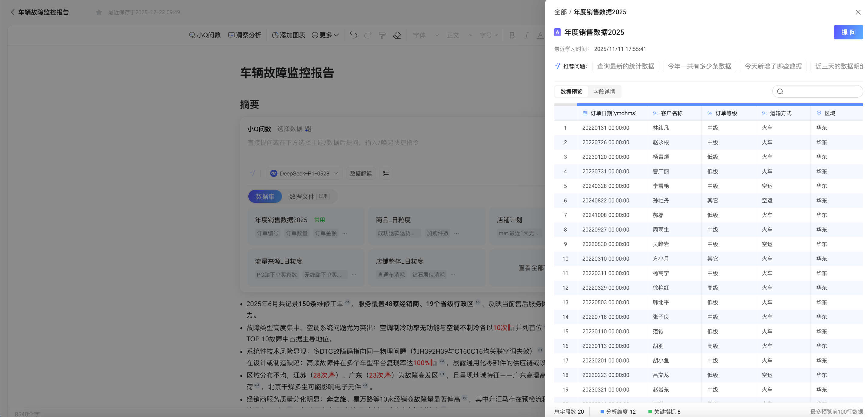This screenshot has height=417, width=868.
Task: Click the undo arrow icon
Action: 353,35
